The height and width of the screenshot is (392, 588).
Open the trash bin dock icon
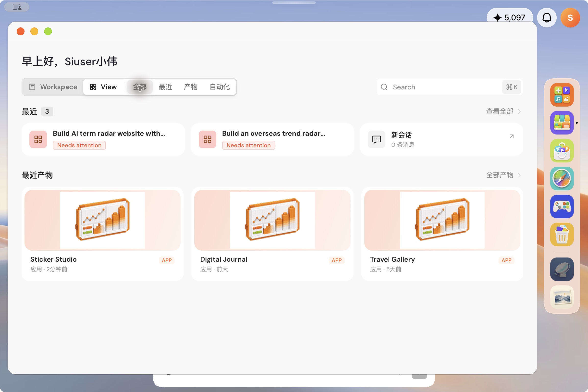[562, 234]
